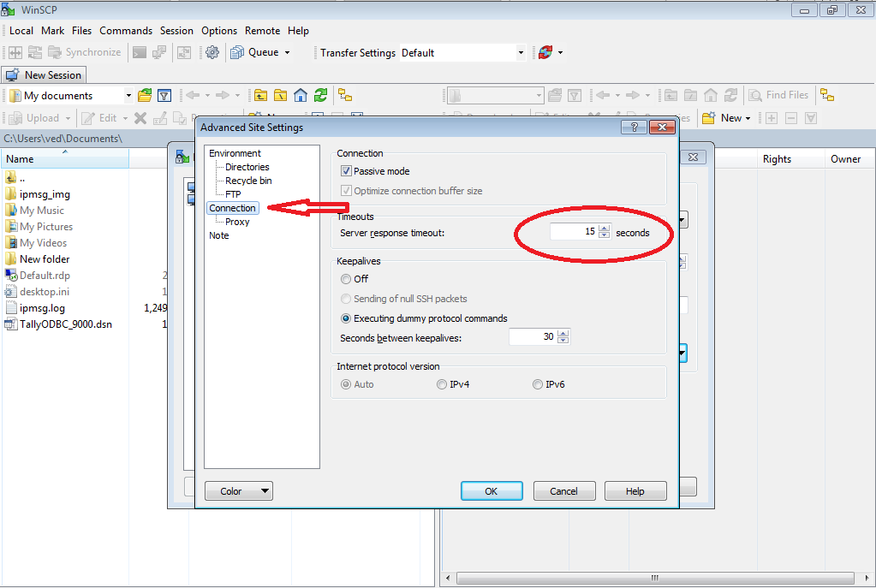Confirm settings with the OK button
Screen dimensions: 876x588
click(492, 490)
